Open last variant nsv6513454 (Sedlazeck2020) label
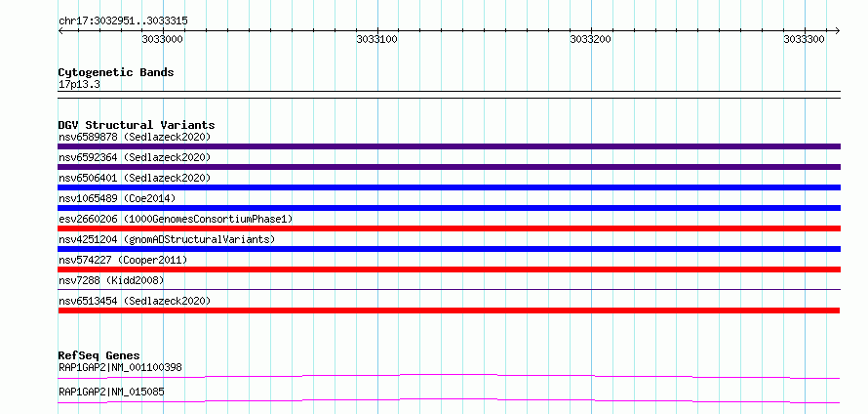Image resolution: width=868 pixels, height=414 pixels. tap(135, 301)
